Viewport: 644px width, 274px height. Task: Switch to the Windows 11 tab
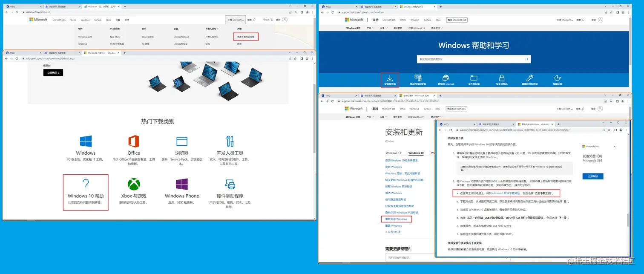click(393, 153)
